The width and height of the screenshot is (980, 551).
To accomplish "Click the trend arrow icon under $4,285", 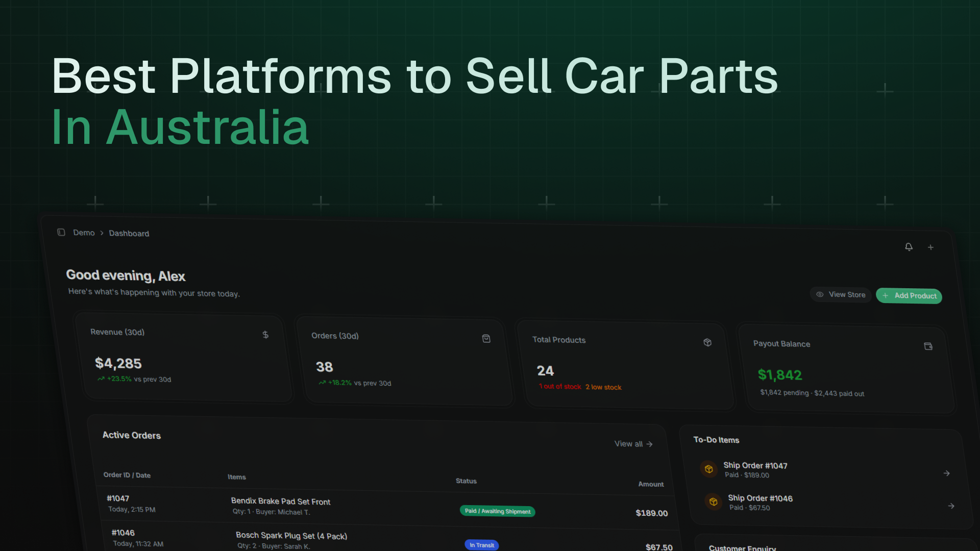I will [x=101, y=379].
